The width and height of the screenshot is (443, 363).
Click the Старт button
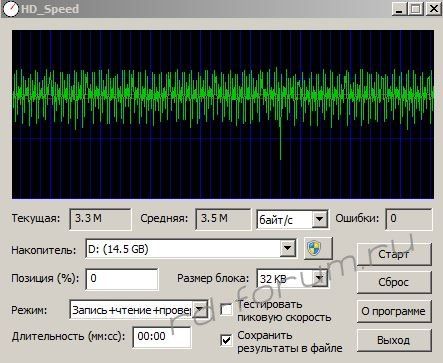coord(394,254)
